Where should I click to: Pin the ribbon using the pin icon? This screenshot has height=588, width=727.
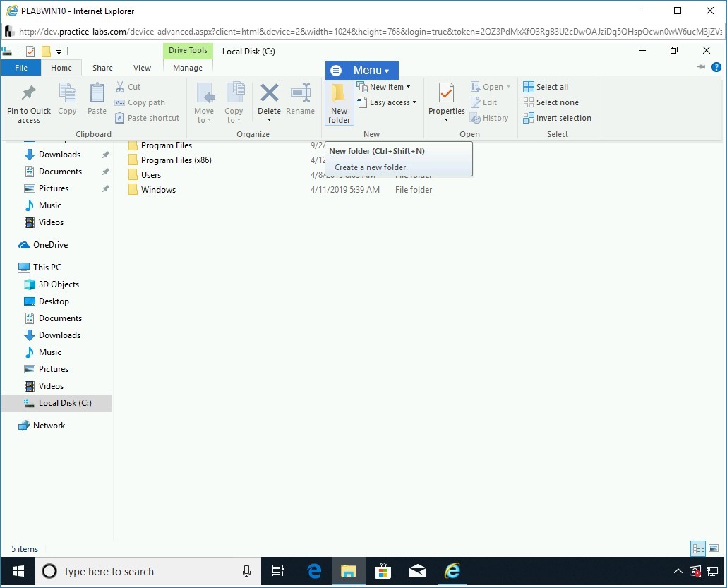click(701, 67)
